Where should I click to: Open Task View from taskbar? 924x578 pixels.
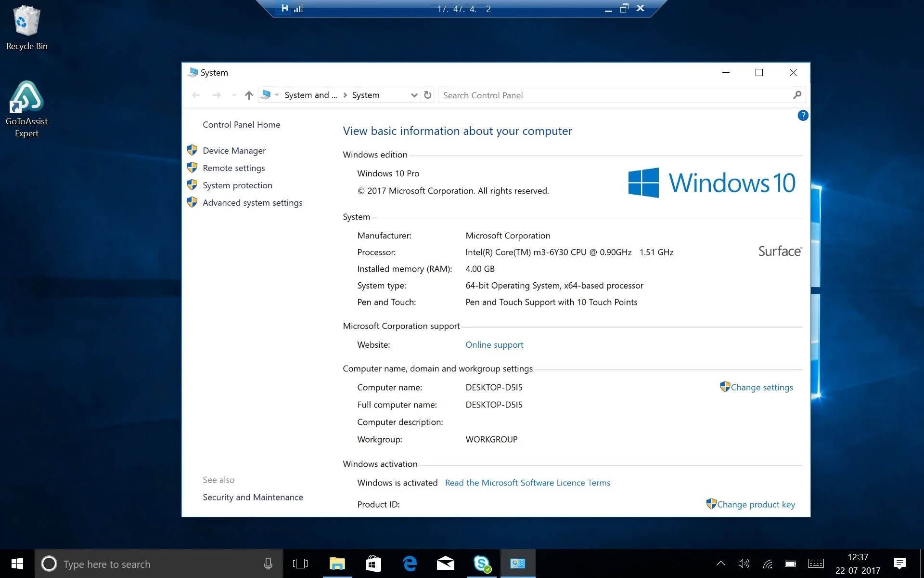(300, 564)
